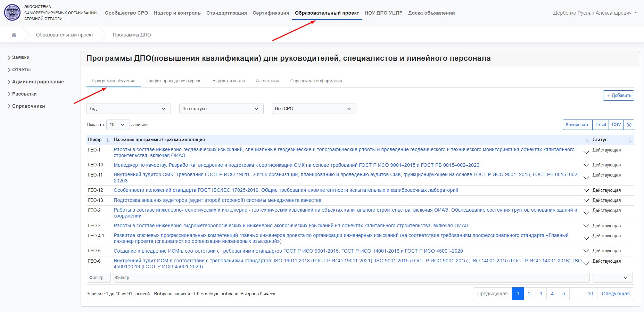The height and width of the screenshot is (312, 644).
Task: Click the + Добавить button
Action: [x=619, y=96]
